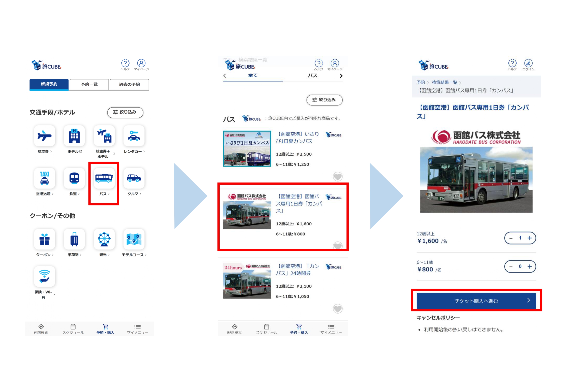Show more tabs with right chevron
The height and width of the screenshot is (392, 566).
[341, 76]
